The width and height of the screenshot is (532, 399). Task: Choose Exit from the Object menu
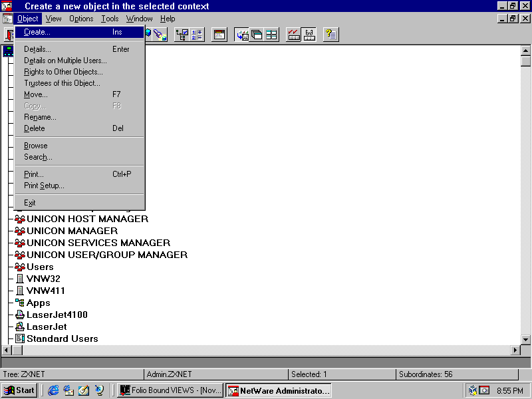[x=80, y=203]
